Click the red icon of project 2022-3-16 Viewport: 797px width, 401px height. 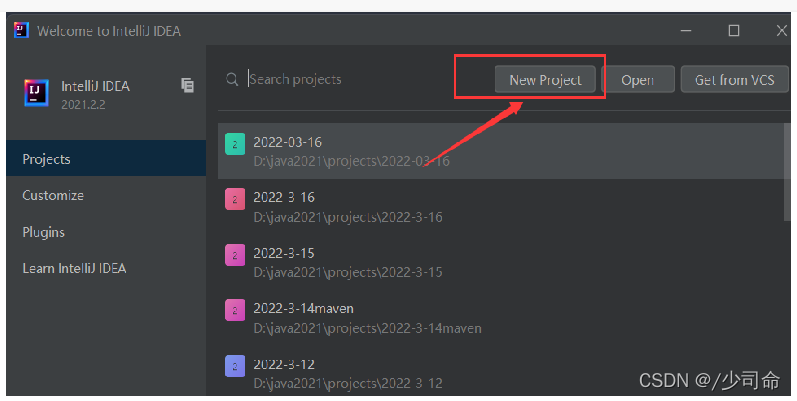pyautogui.click(x=235, y=199)
